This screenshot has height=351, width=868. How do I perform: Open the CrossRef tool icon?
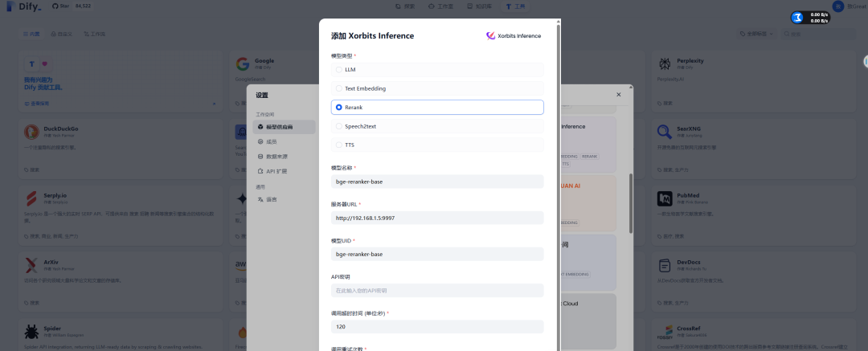click(665, 332)
